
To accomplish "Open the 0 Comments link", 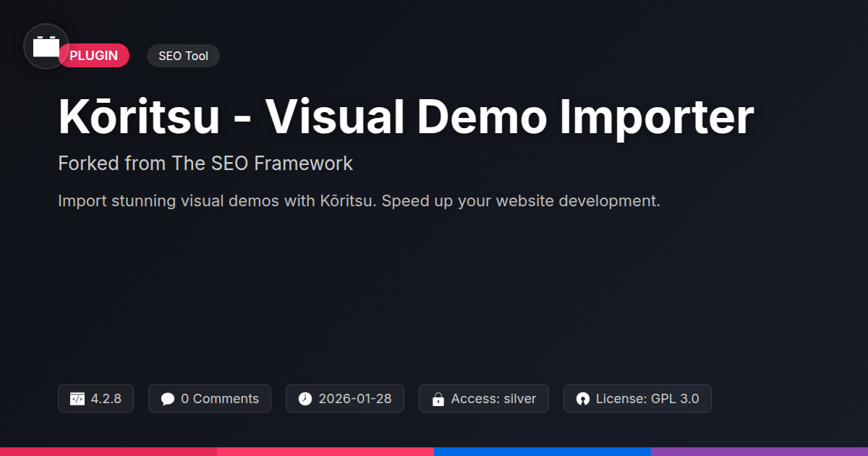I will coord(220,399).
